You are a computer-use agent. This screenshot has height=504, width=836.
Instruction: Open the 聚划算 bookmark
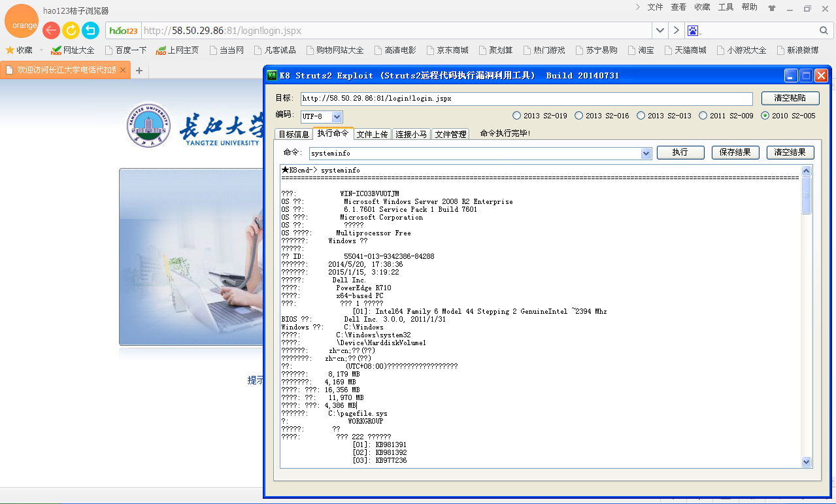(x=495, y=50)
